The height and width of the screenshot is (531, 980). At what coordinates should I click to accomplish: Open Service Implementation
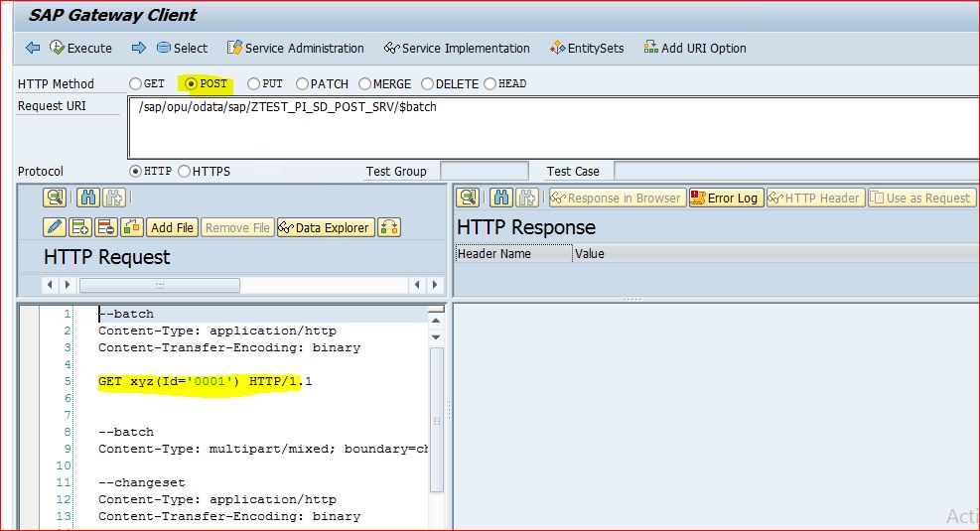457,48
